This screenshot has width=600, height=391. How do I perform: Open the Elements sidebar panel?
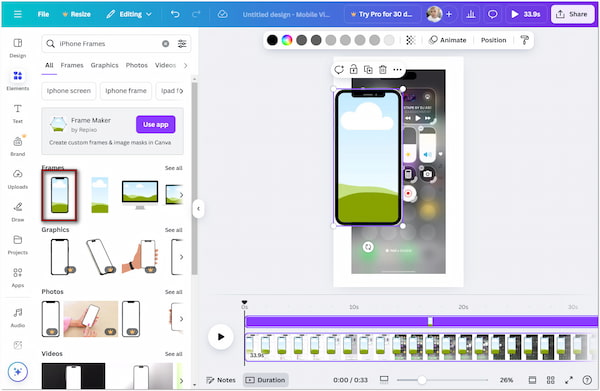tap(18, 80)
